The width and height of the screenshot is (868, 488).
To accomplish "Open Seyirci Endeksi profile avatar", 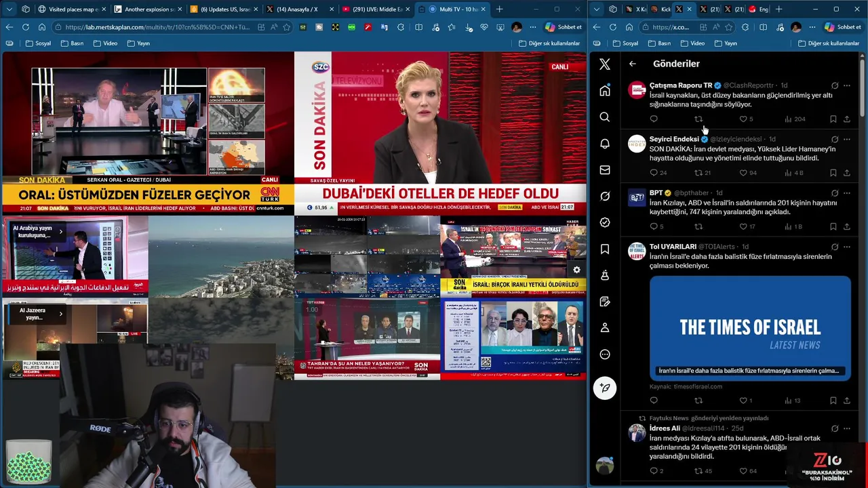I will pos(637,144).
